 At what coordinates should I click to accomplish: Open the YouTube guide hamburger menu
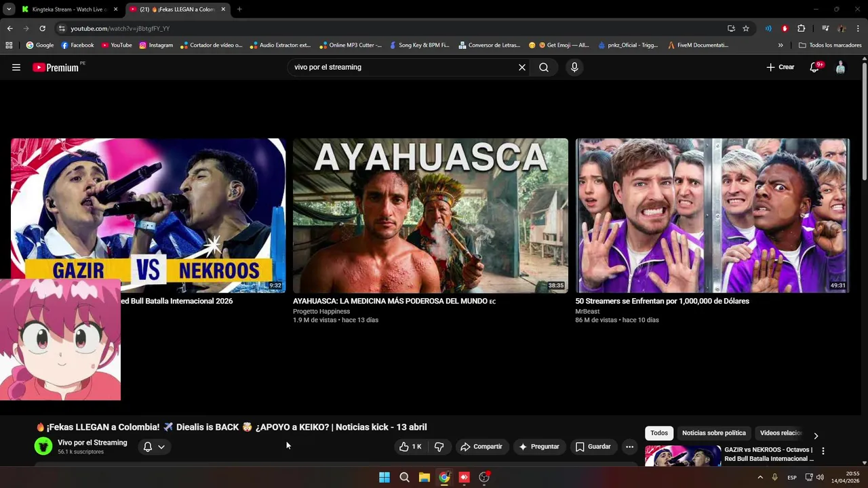pos(16,67)
